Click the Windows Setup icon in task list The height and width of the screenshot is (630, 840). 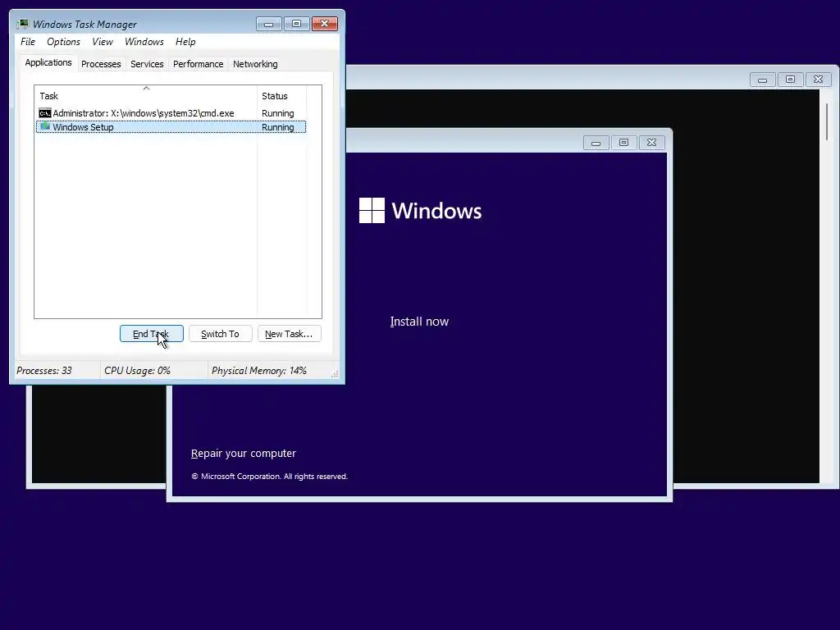pyautogui.click(x=45, y=126)
